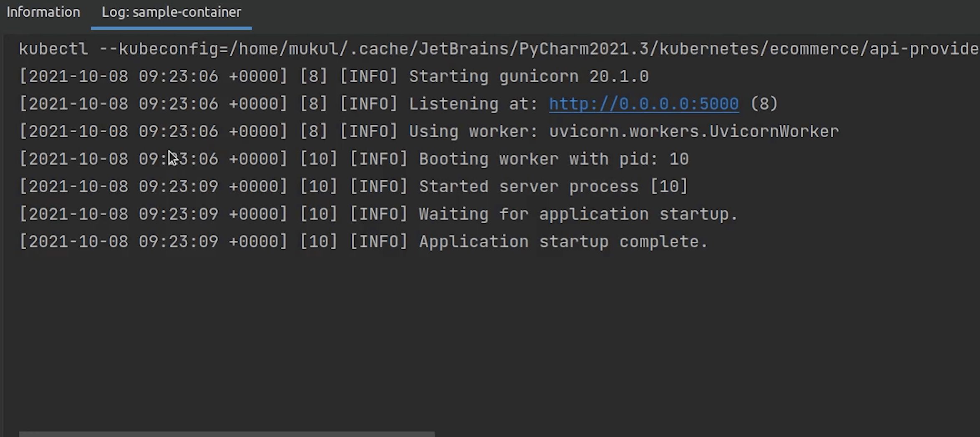Select the Log: sample-container tab
980x437 pixels.
171,12
